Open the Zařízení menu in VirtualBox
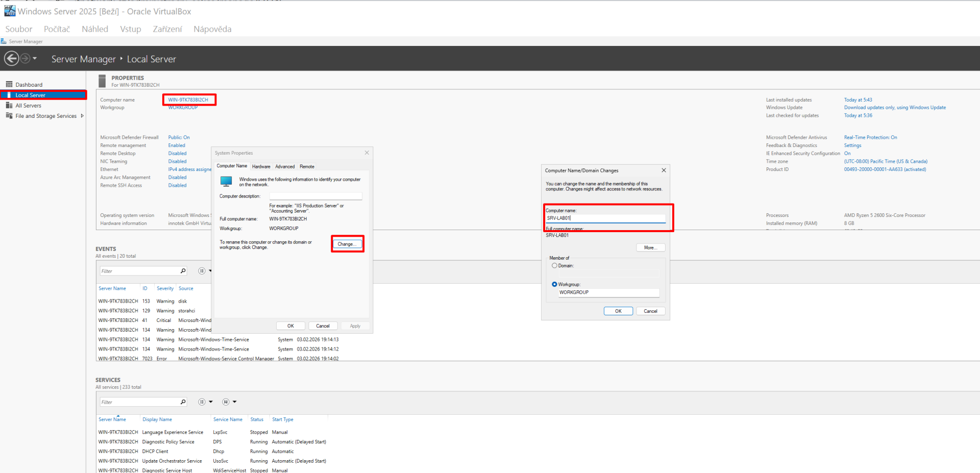This screenshot has width=980, height=473. point(167,29)
